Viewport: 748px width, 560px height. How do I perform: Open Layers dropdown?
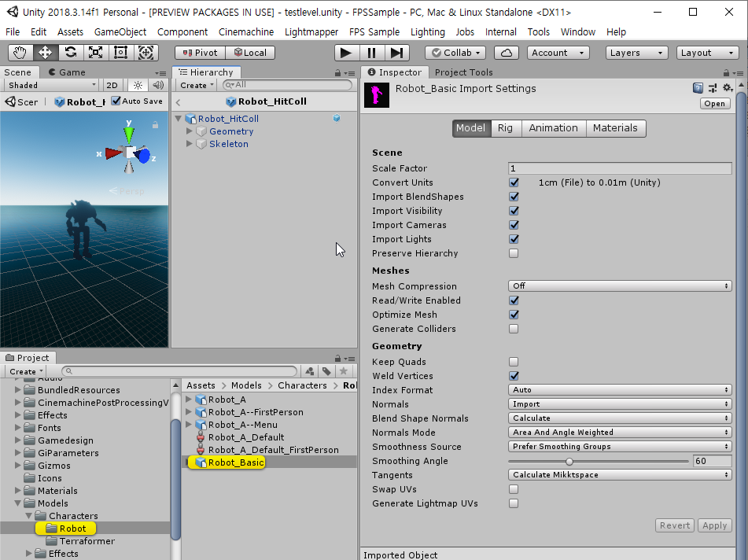point(636,53)
